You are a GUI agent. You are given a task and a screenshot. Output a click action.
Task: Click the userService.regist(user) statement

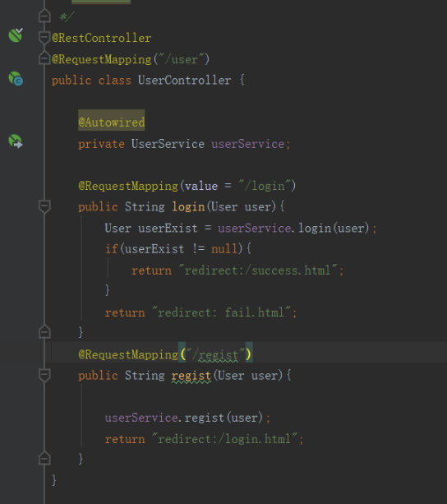tap(187, 418)
